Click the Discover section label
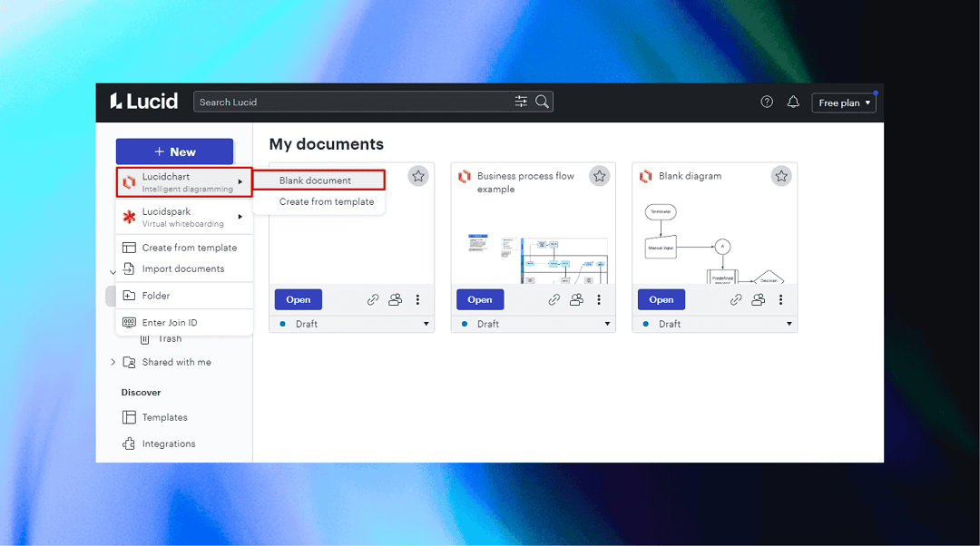This screenshot has height=546, width=980. point(141,393)
